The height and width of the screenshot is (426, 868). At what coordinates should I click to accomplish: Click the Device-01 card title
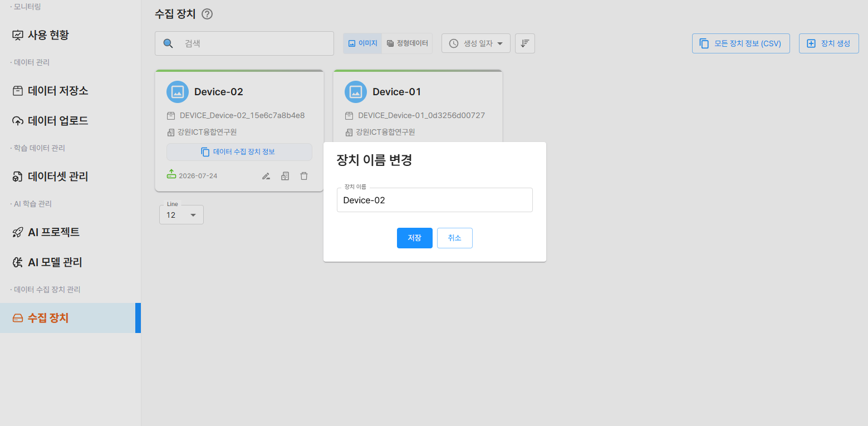(397, 92)
